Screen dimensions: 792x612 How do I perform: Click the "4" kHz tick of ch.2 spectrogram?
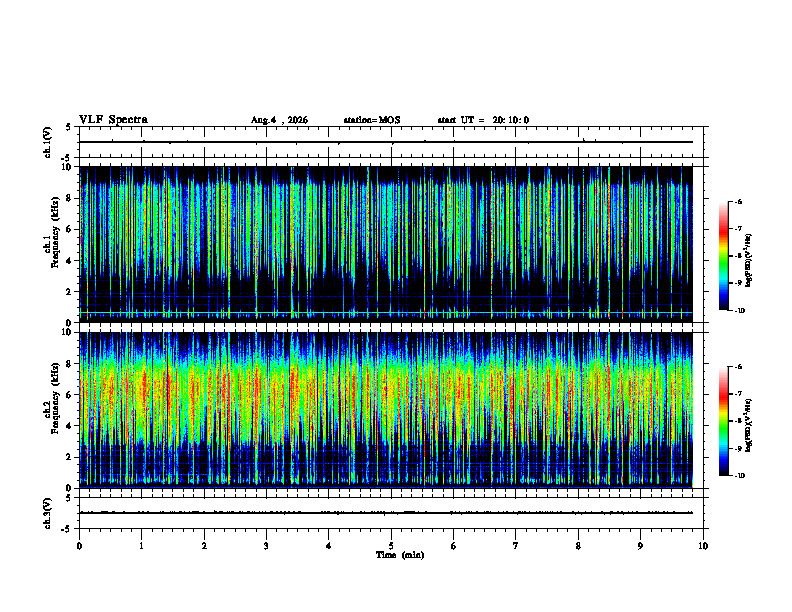(69, 426)
